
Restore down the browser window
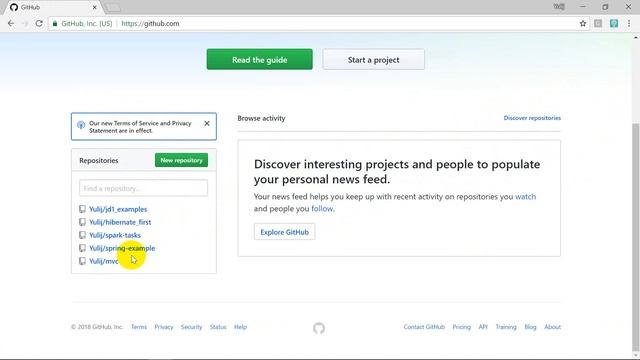coord(605,7)
